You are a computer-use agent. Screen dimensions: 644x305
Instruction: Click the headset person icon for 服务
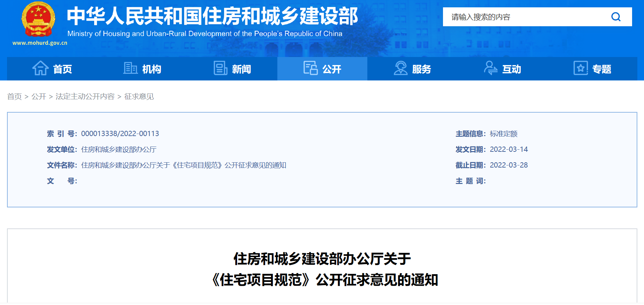[x=401, y=68]
